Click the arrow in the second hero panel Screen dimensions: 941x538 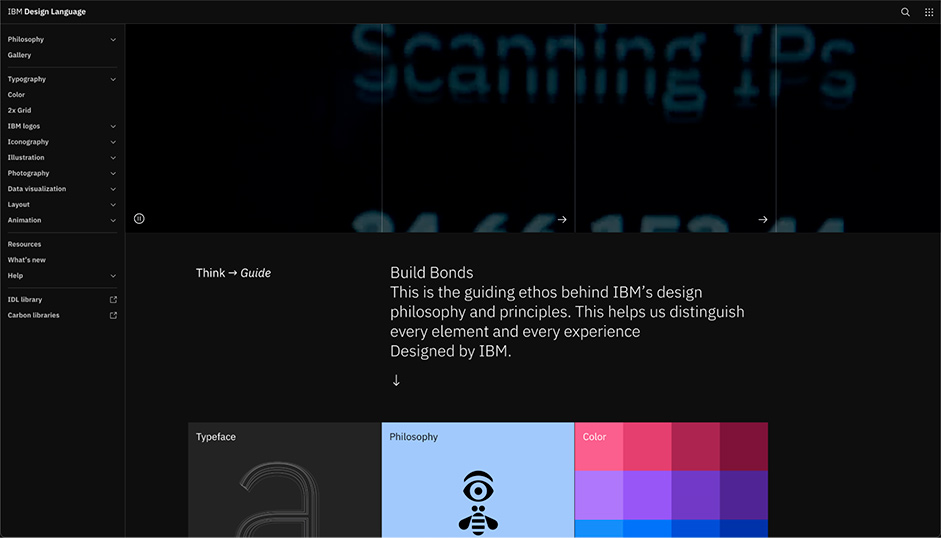(x=562, y=220)
